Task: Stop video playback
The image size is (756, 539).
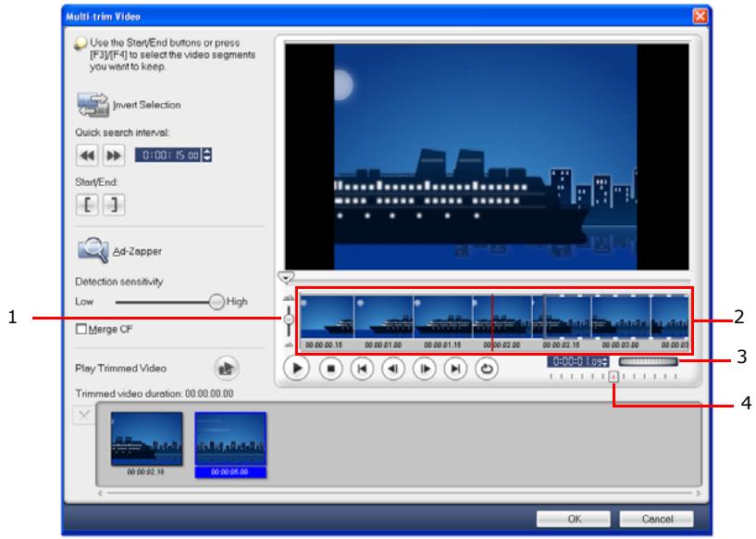Action: click(330, 369)
